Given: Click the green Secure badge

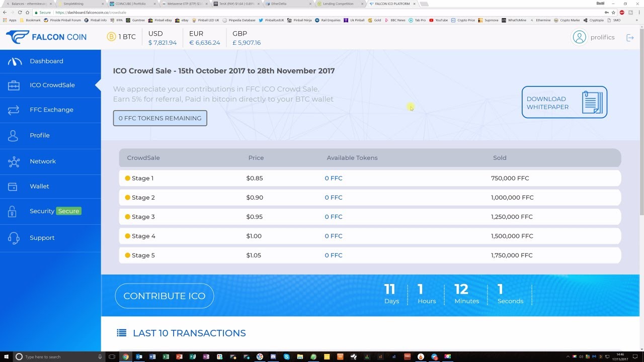Looking at the screenshot, I should coord(68,211).
